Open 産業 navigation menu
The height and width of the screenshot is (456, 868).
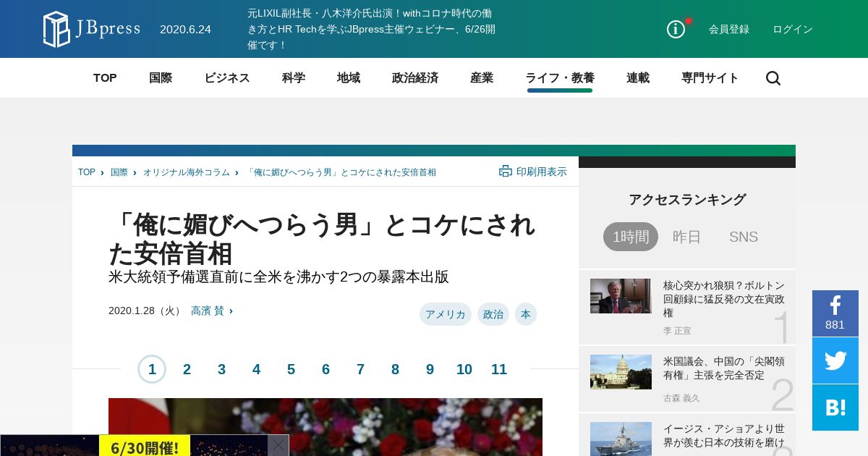[x=482, y=78]
